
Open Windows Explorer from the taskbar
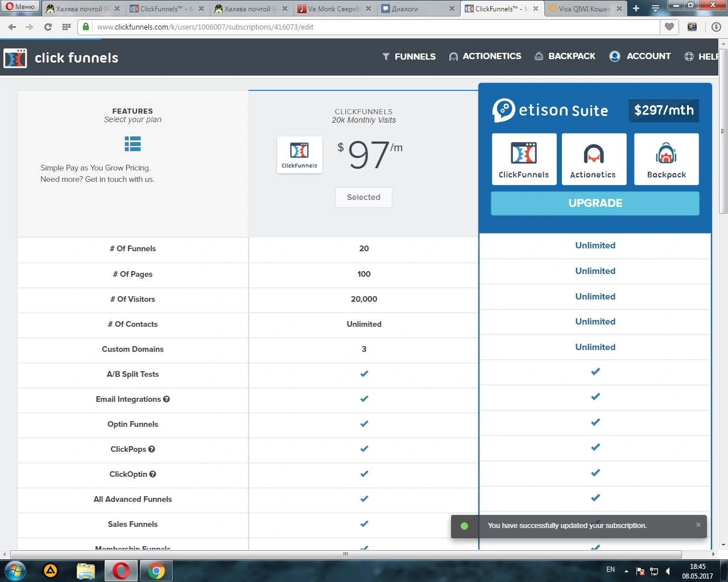[86, 571]
